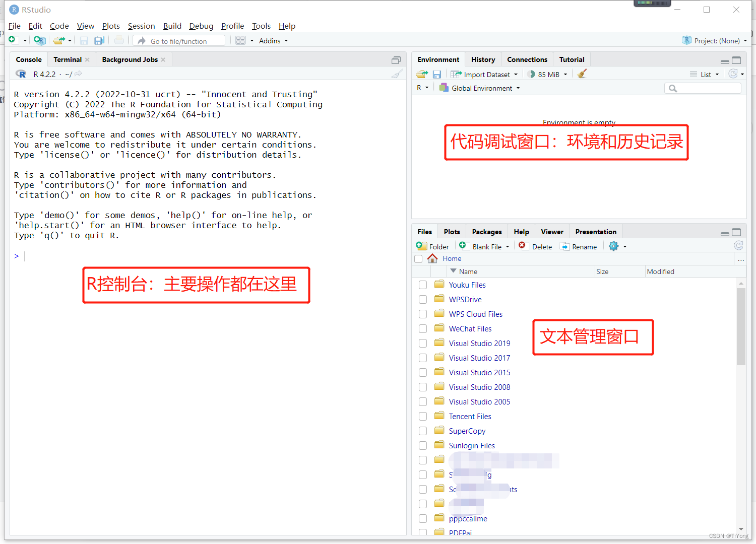Tick the checkbox for WPSDrive
Image resolution: width=756 pixels, height=544 pixels.
pos(423,300)
